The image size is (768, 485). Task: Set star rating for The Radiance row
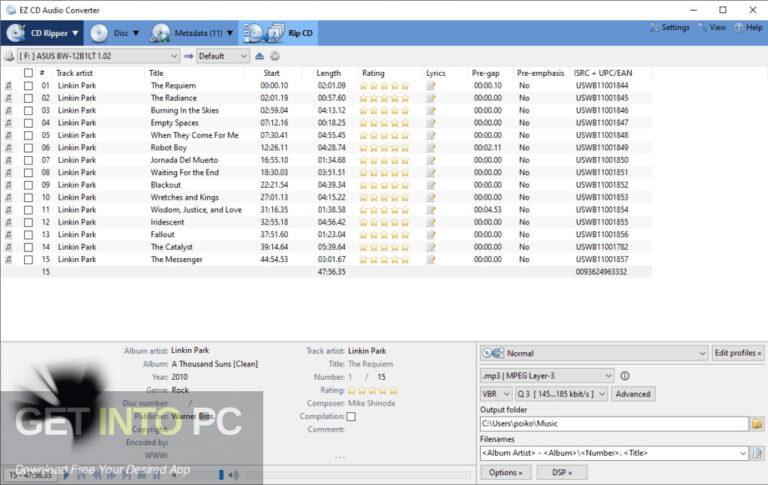click(384, 98)
